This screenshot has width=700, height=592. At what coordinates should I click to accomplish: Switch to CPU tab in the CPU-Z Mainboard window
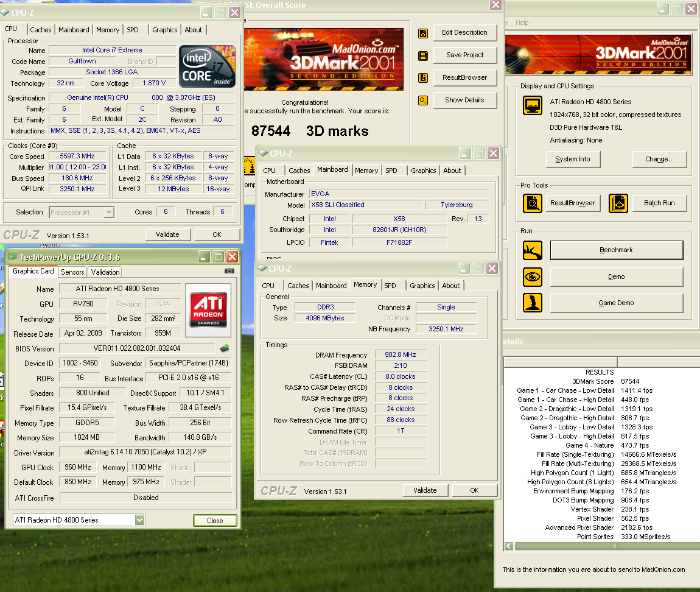click(269, 171)
